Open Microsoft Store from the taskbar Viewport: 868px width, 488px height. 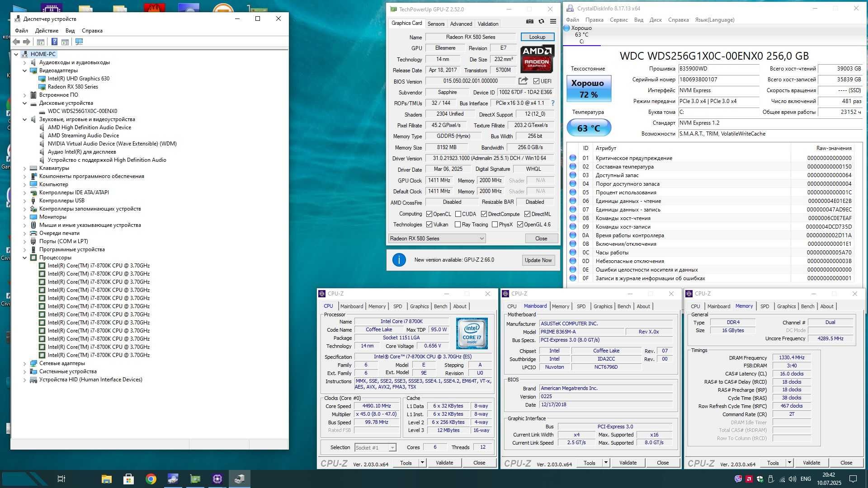129,479
